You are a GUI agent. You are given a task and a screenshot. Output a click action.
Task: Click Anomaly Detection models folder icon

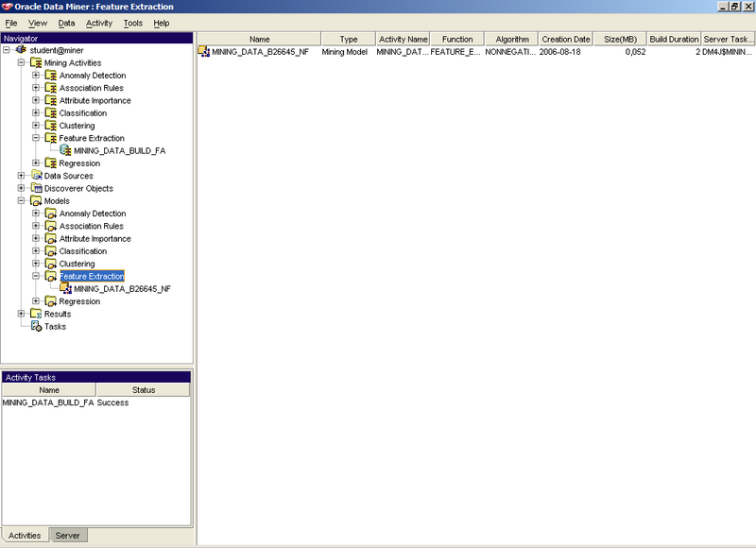click(51, 213)
